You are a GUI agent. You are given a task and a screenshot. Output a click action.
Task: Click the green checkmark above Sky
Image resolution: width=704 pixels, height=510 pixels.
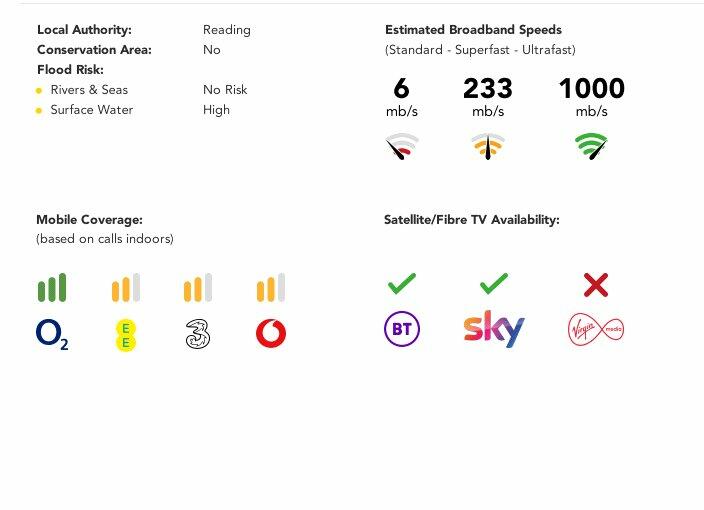(x=494, y=285)
